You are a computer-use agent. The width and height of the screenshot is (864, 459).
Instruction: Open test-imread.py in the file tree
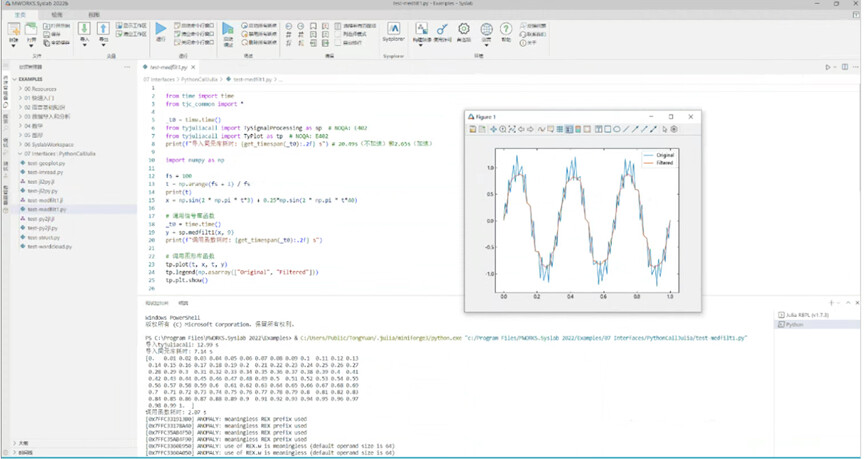click(45, 172)
